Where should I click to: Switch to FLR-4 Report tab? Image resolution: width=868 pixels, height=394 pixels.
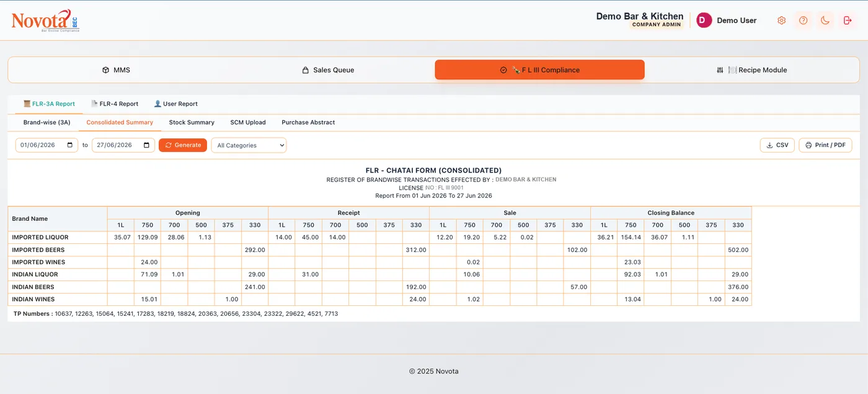115,104
